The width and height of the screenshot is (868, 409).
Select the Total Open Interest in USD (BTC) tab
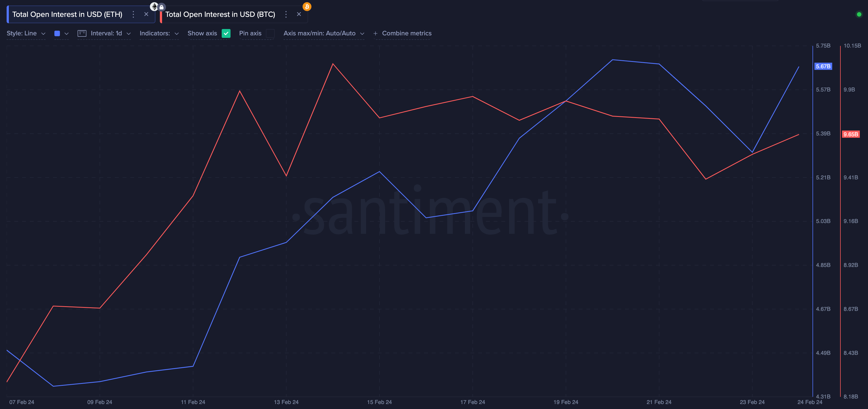(x=221, y=14)
